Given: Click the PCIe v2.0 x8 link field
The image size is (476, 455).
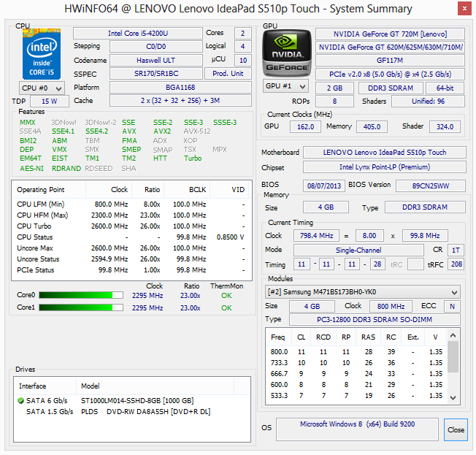Looking at the screenshot, I should pyautogui.click(x=390, y=74).
